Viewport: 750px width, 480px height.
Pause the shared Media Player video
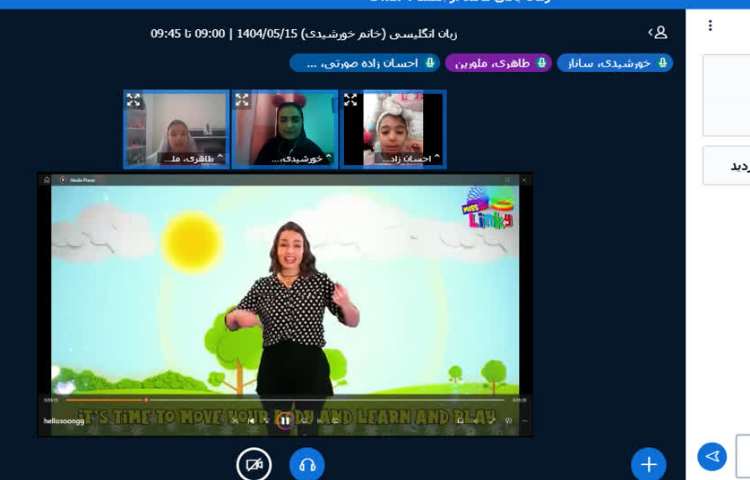285,421
